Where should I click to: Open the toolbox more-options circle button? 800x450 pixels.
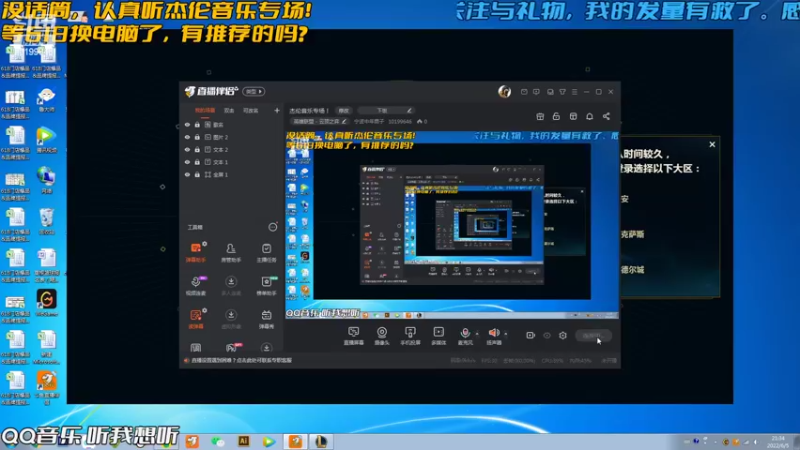pyautogui.click(x=272, y=227)
